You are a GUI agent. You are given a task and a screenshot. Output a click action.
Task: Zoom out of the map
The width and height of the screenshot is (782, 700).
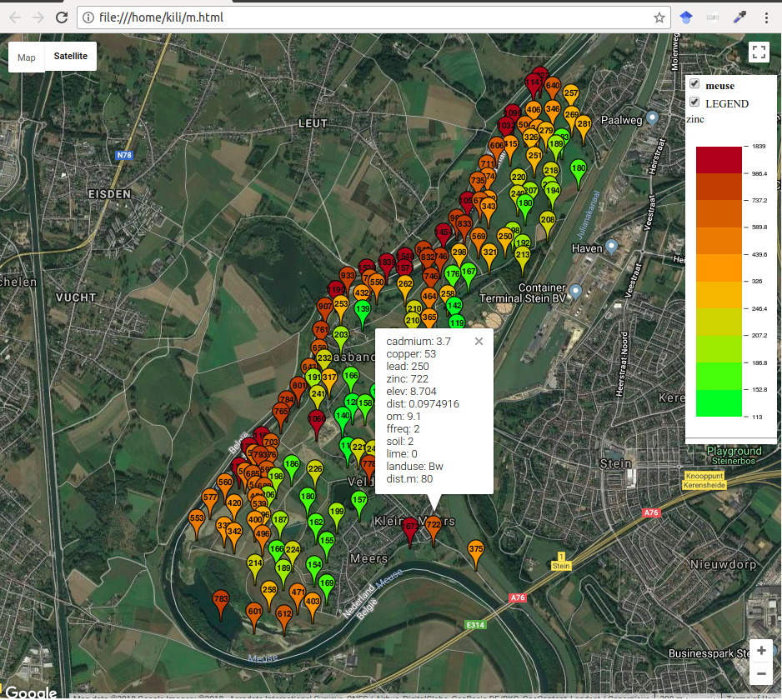point(760,674)
